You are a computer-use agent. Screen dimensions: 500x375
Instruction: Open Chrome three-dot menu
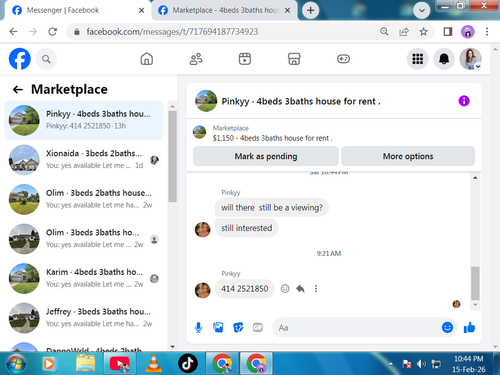tap(487, 32)
